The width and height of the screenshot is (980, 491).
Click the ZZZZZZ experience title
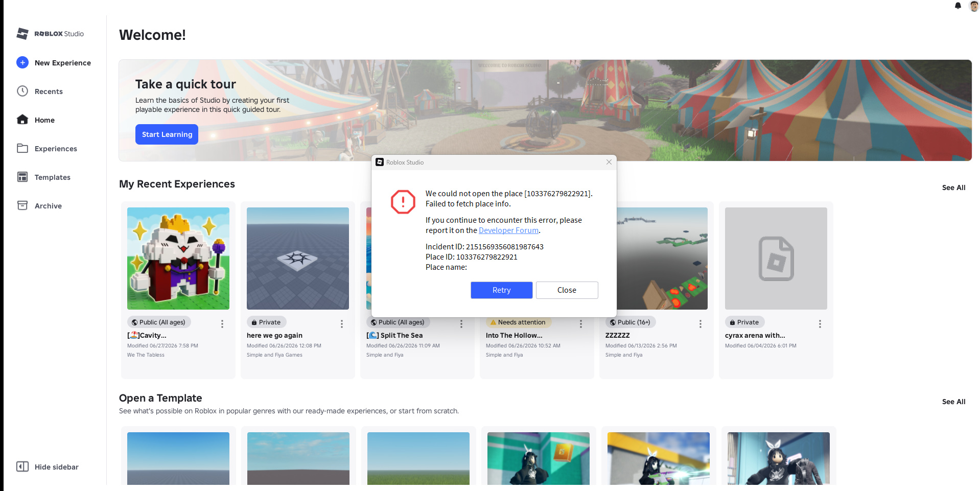coord(618,336)
